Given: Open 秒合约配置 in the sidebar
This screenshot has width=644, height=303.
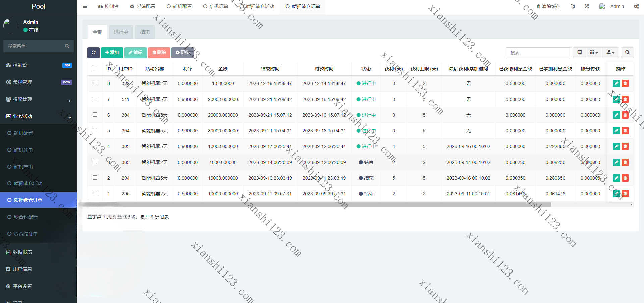Looking at the screenshot, I should pos(39,217).
